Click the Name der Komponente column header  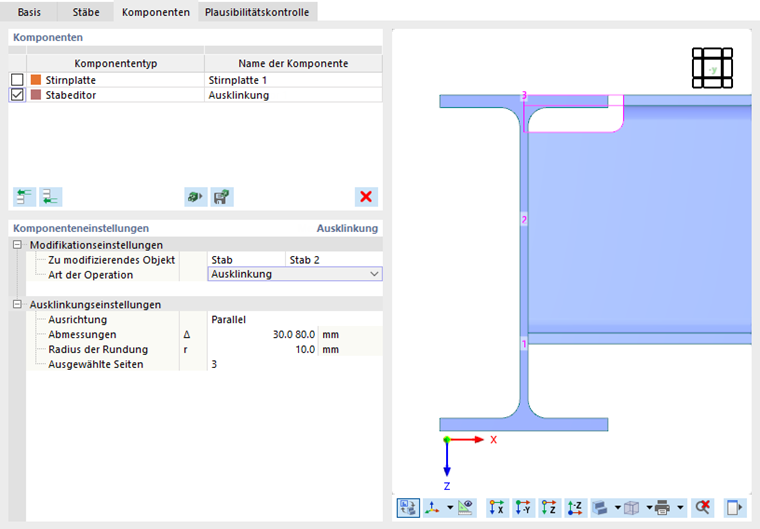[x=293, y=64]
